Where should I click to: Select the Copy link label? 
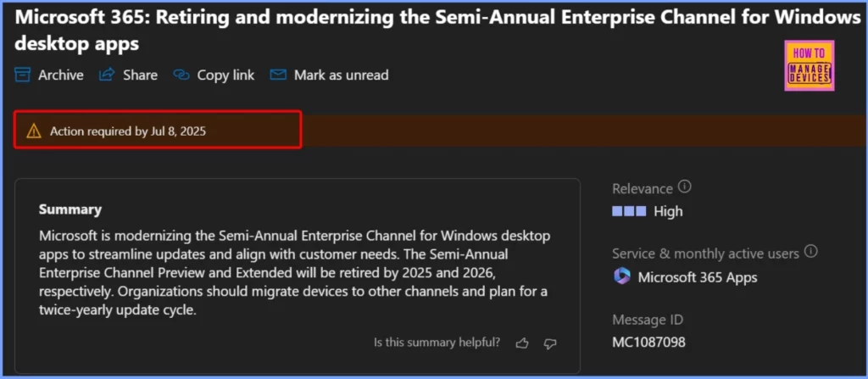pyautogui.click(x=225, y=75)
